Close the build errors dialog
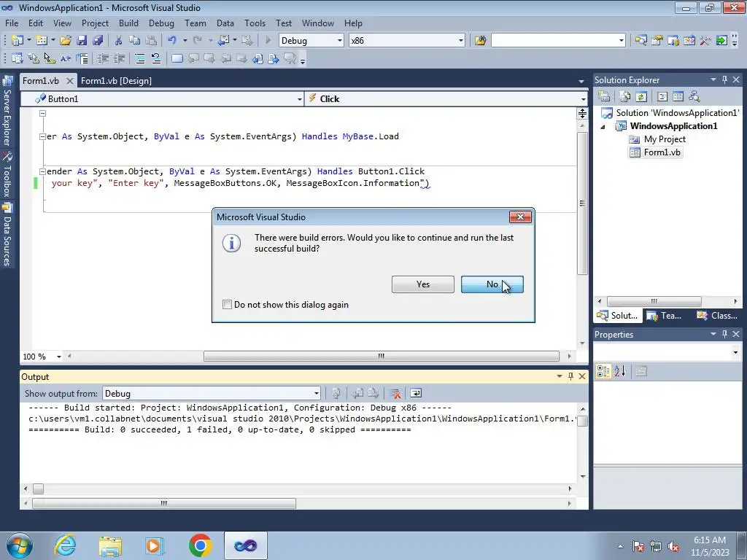Viewport: 747px width, 560px height. pyautogui.click(x=520, y=217)
